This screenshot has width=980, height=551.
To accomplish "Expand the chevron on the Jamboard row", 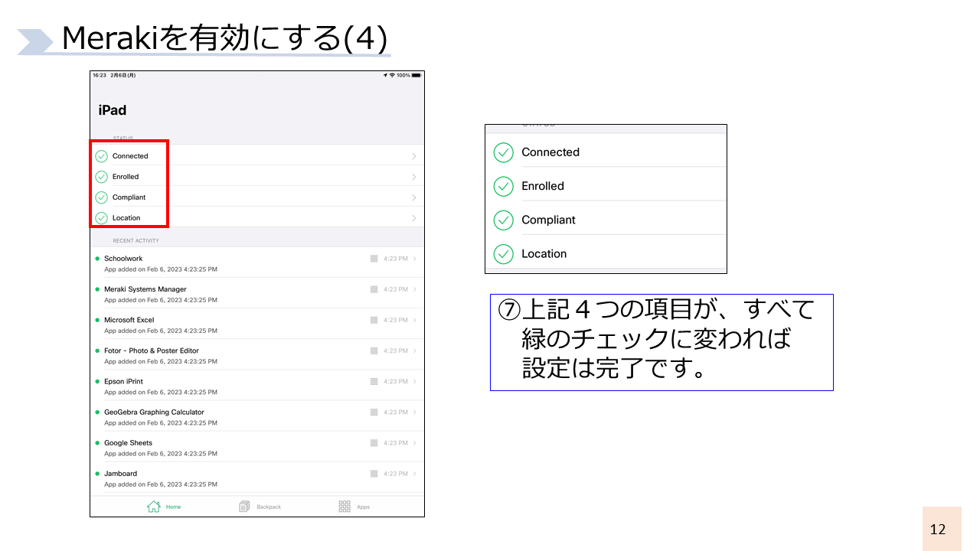I will pos(415,473).
